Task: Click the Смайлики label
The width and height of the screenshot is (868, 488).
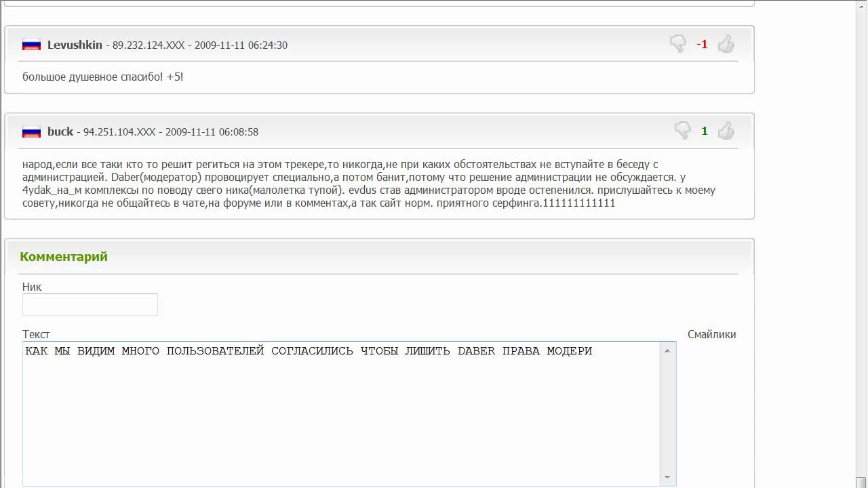Action: (711, 334)
